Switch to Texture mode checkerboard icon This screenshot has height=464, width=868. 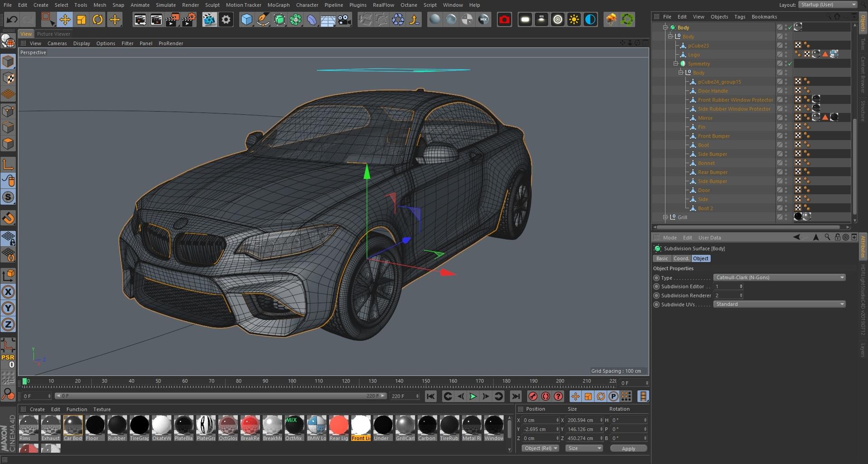(x=8, y=78)
